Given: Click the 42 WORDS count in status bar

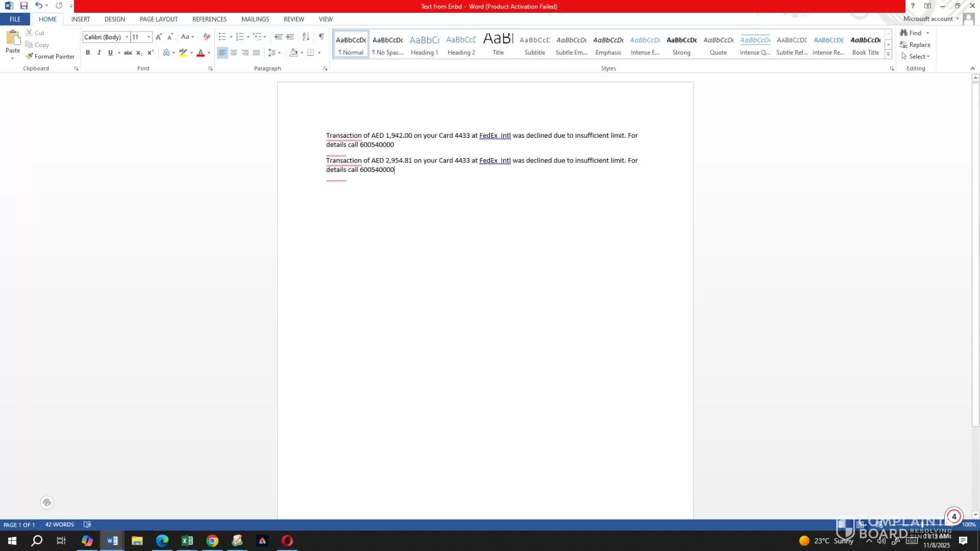Looking at the screenshot, I should coord(60,525).
